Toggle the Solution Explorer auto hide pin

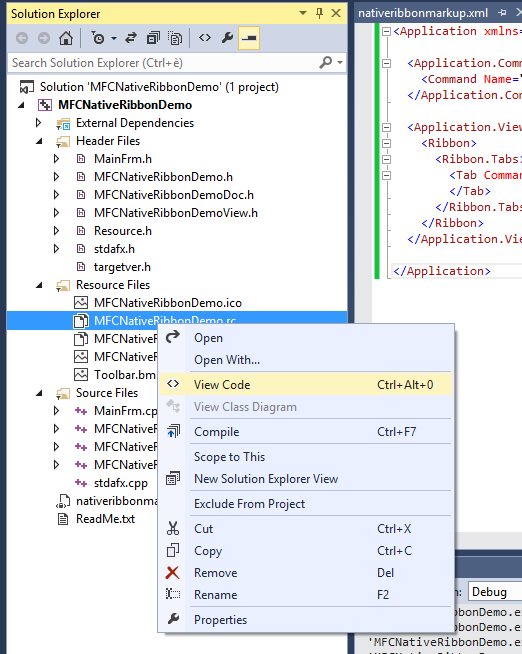coord(319,13)
